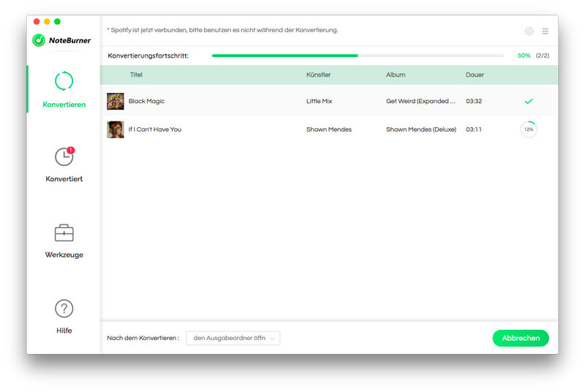Click the Künstler column header
585x392 pixels.
tap(318, 75)
